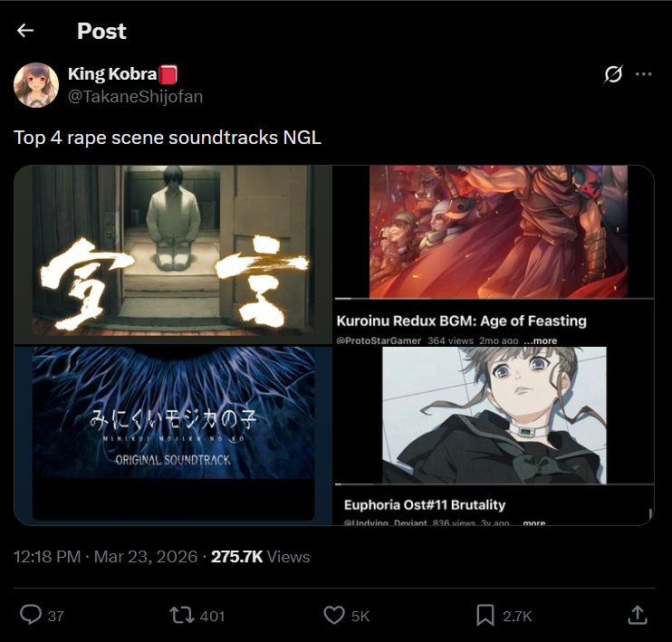Open the Kuroinu Redux BGM image
Screen dimensions: 672x642
click(494, 254)
